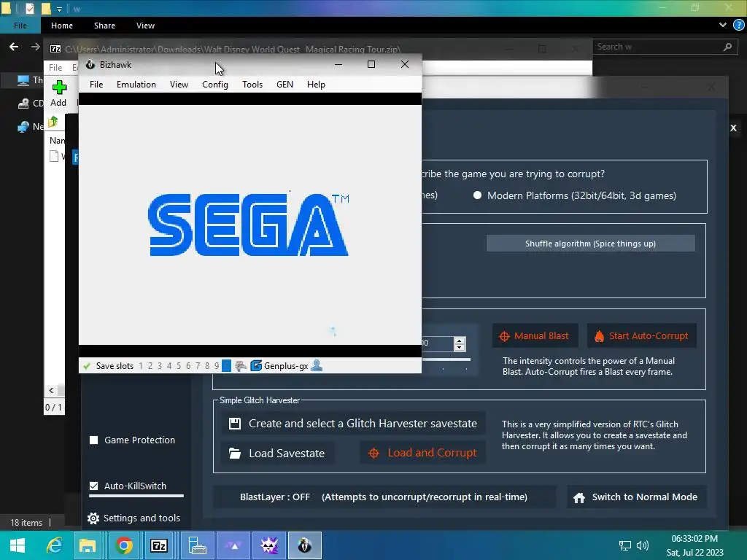The height and width of the screenshot is (560, 747).
Task: Click the 7-Zip window address path
Action: 233,49
